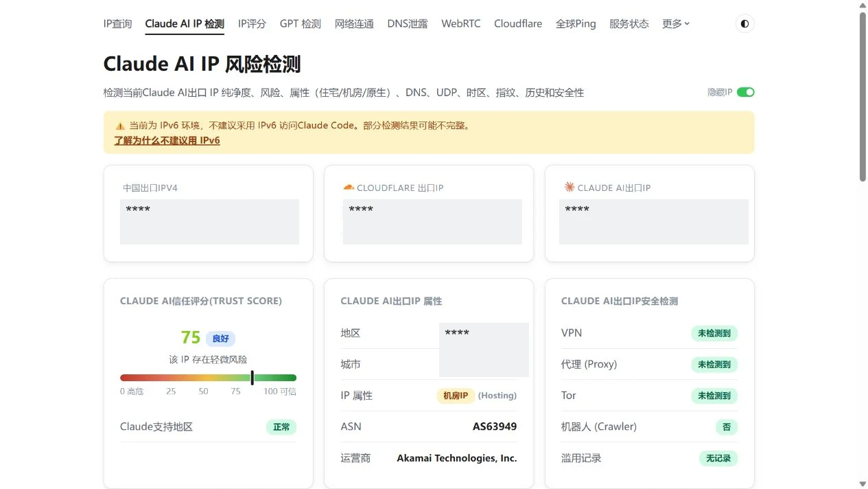Click the CLAUDE AI出口IP 属性 card title
Image resolution: width=868 pixels, height=489 pixels.
click(391, 301)
